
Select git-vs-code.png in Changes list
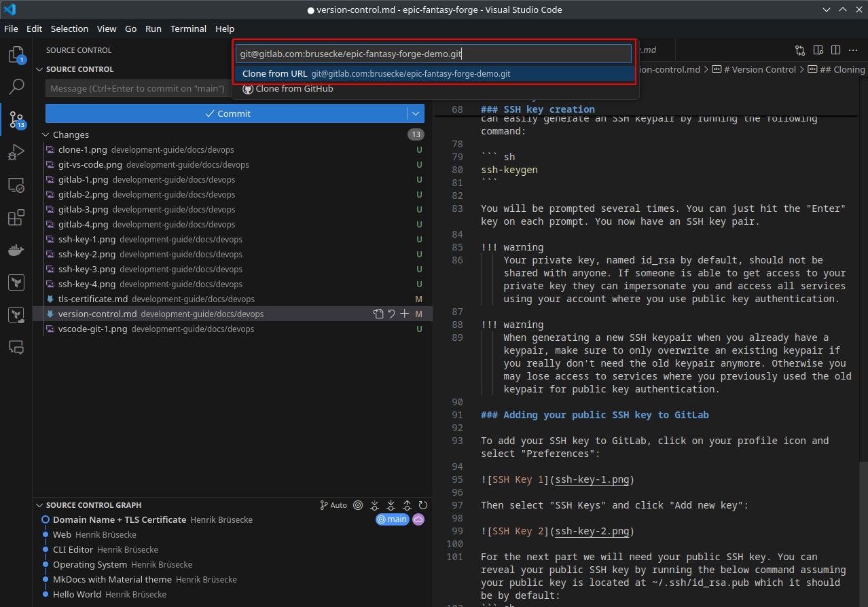pyautogui.click(x=232, y=164)
